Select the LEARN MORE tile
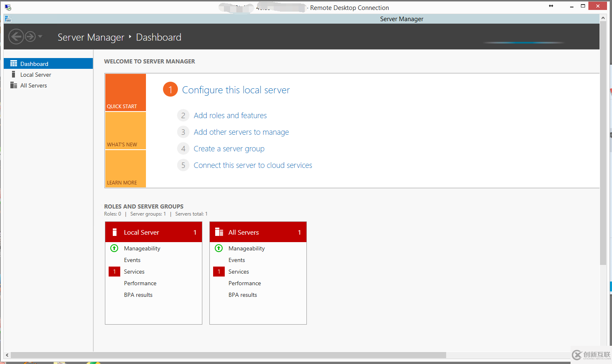Screen dimensions: 612x364 pos(126,169)
